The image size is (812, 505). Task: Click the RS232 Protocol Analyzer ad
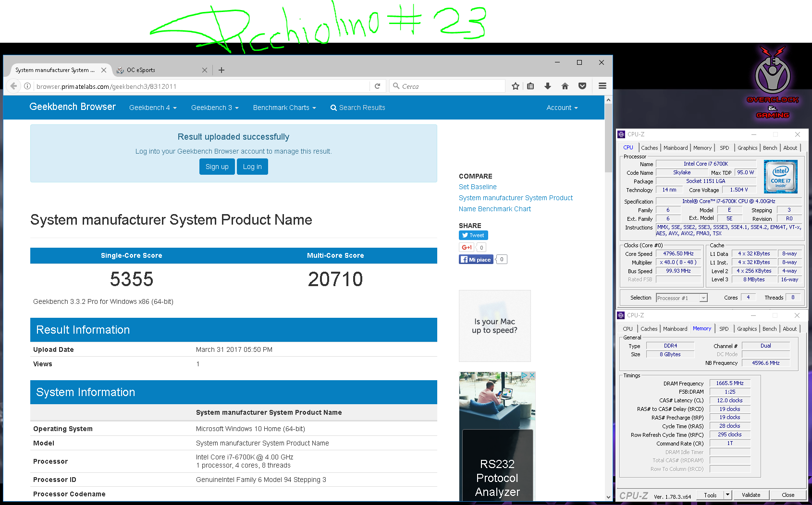tap(497, 436)
